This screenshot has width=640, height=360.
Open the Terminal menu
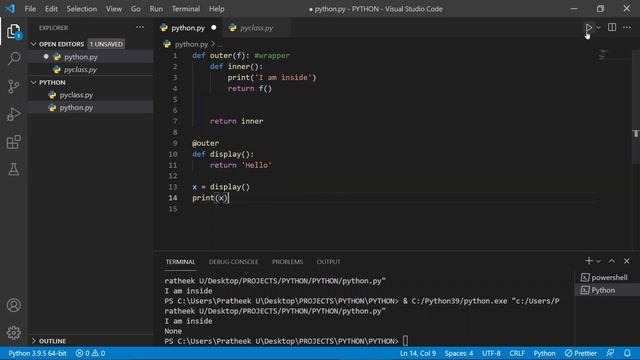186,9
